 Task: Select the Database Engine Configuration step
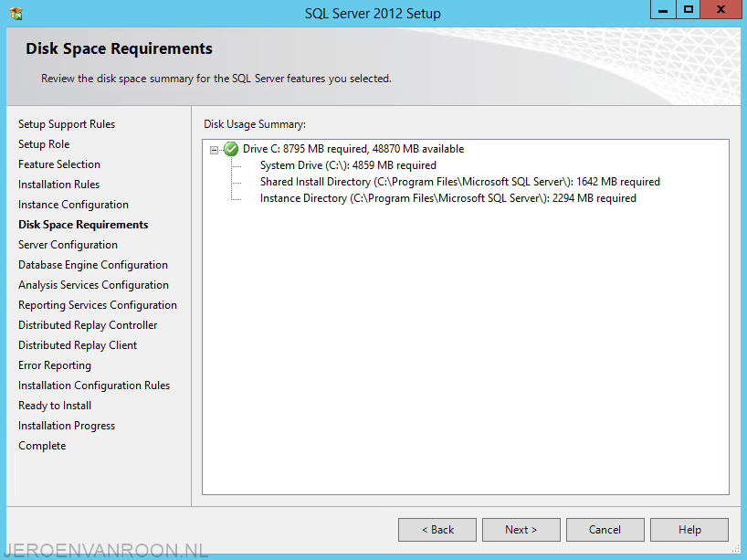click(93, 265)
